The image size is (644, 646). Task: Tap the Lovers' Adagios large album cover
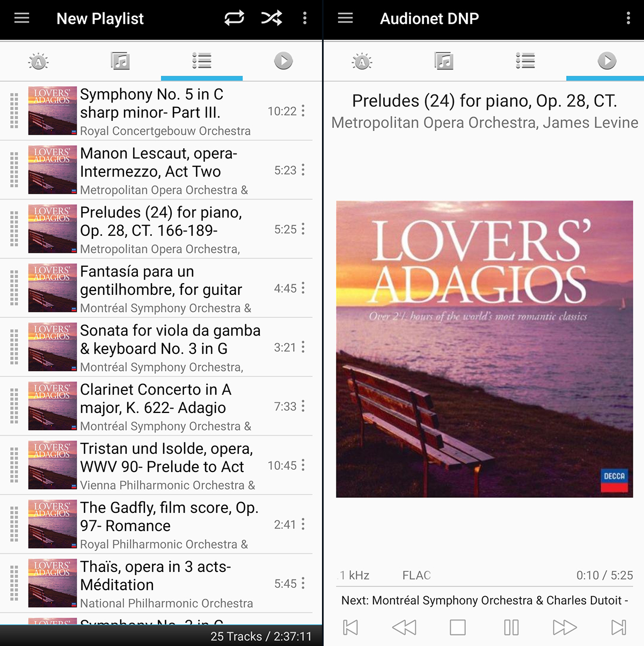(485, 349)
